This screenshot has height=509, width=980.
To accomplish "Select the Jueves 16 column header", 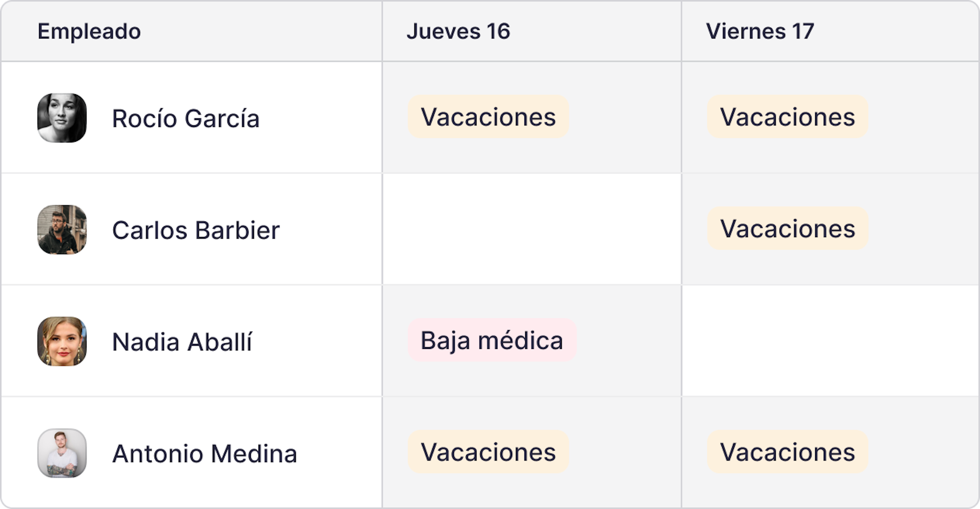I will coord(458,31).
